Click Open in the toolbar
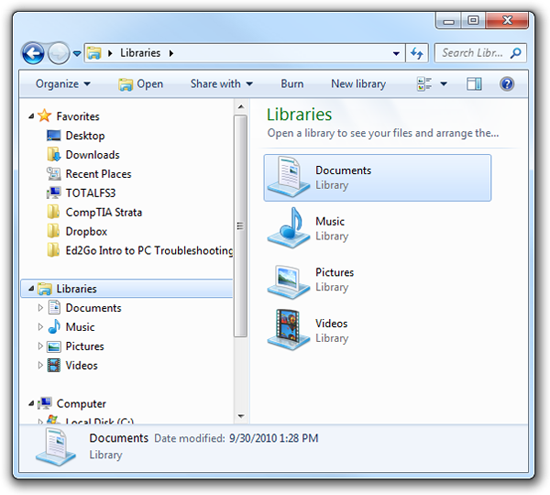This screenshot has width=550, height=495. [x=141, y=84]
